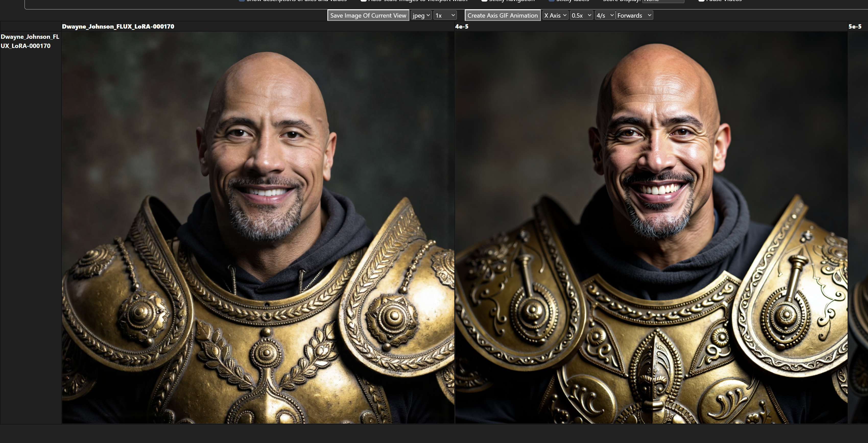Open the left armored portrait image

click(x=258, y=228)
